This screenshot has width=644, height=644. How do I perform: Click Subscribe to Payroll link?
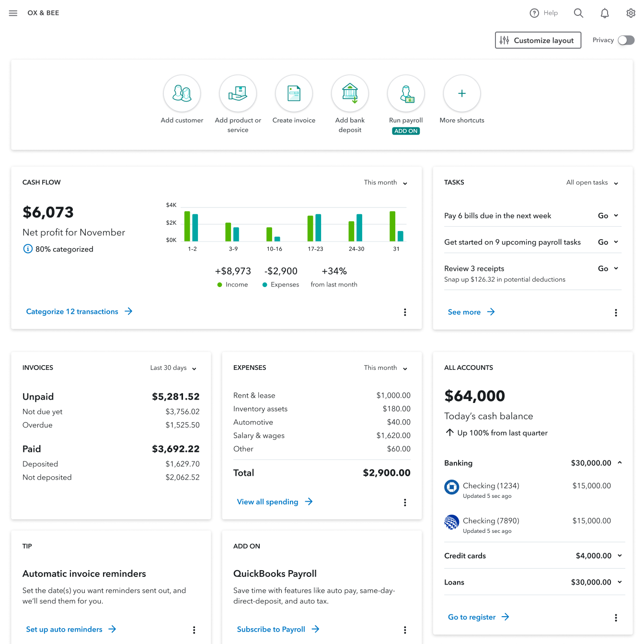tap(278, 629)
